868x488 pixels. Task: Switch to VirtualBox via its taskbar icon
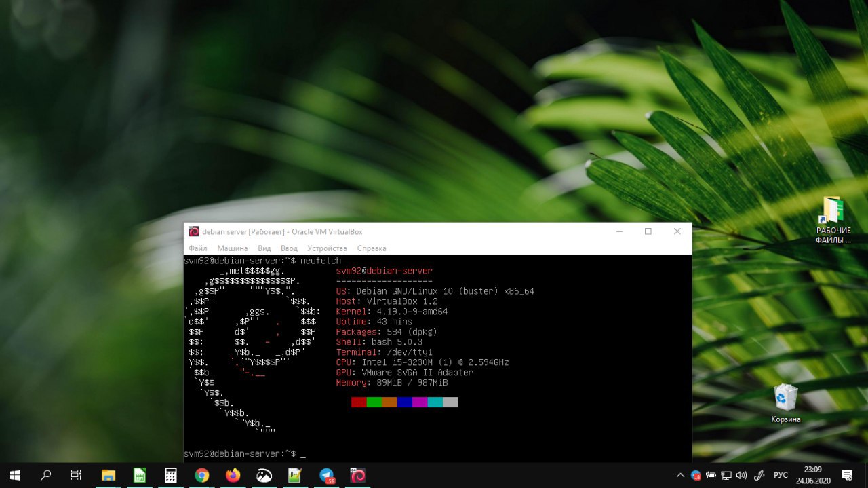click(358, 475)
